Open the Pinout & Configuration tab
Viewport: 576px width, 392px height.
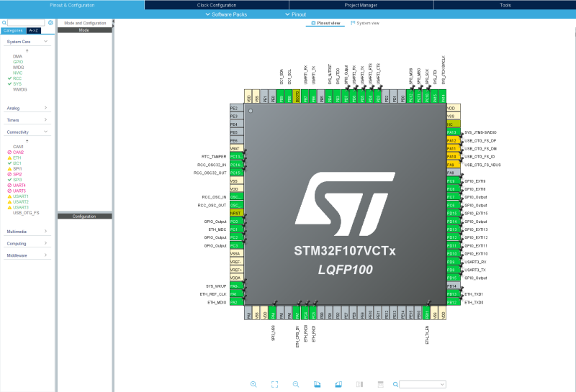click(x=72, y=5)
